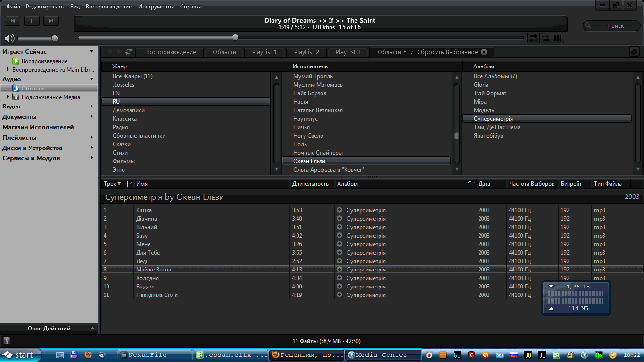644x362 pixels.
Task: Mute using the speaker icon
Action: tap(9, 38)
